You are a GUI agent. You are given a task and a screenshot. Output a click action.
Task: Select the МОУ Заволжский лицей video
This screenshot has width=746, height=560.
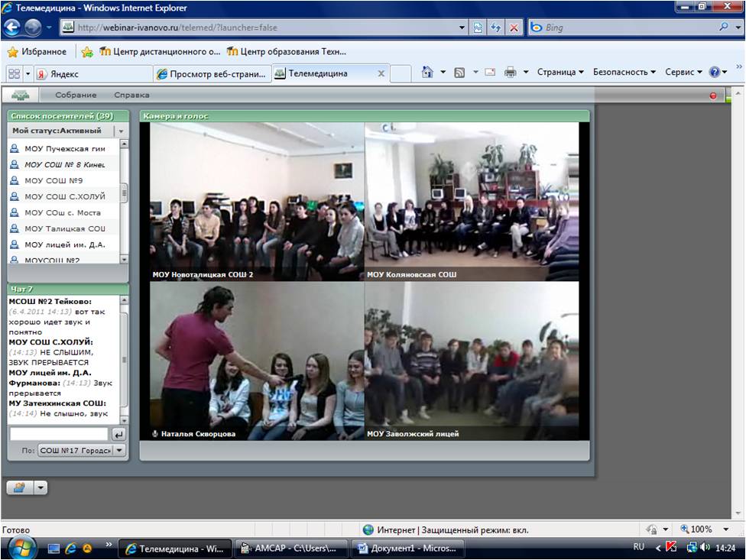(472, 361)
